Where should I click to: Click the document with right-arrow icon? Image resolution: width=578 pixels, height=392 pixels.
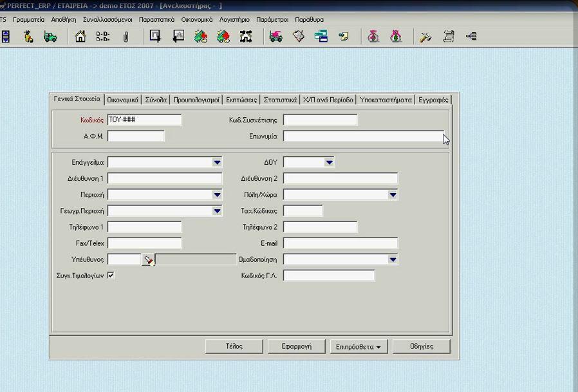coord(156,37)
